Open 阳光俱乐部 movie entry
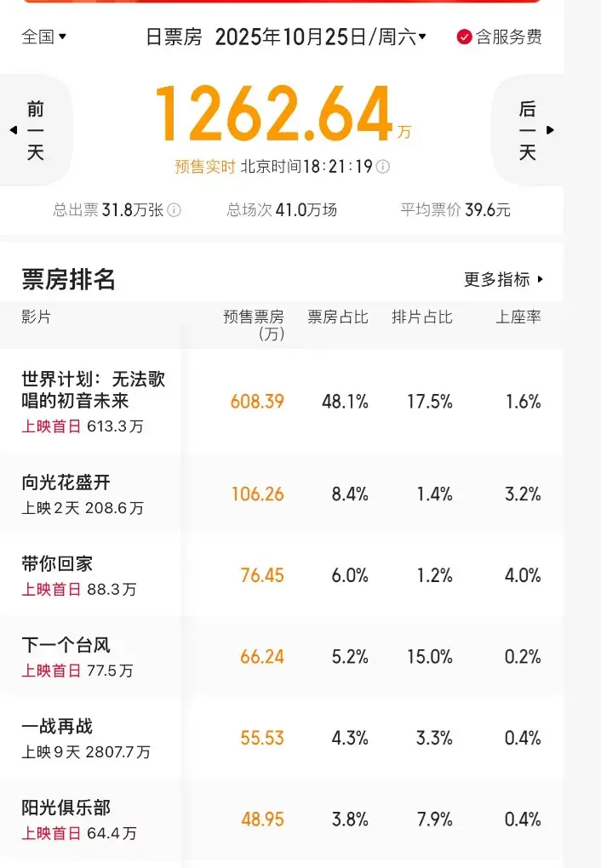 pyautogui.click(x=66, y=808)
